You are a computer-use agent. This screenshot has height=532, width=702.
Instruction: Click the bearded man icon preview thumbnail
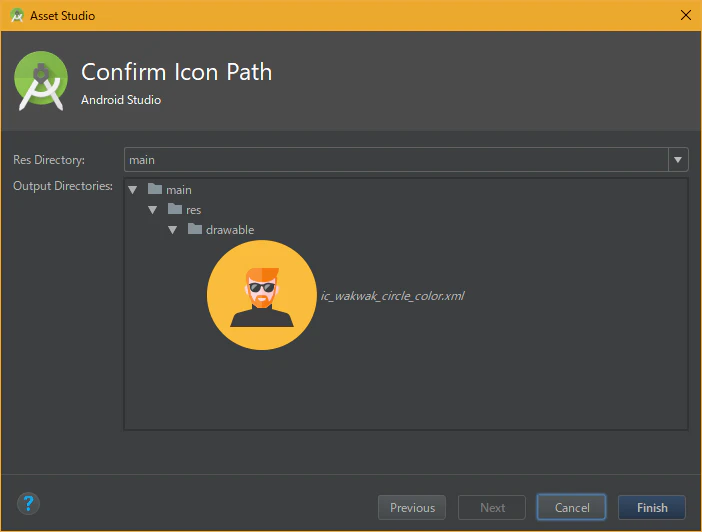262,295
